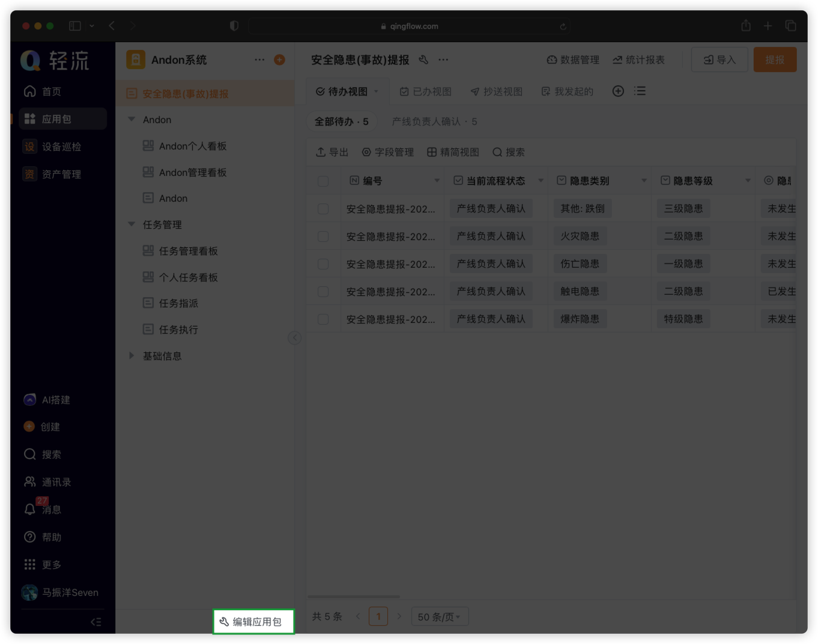Check the row with 其他: 跌倒

coord(323,209)
